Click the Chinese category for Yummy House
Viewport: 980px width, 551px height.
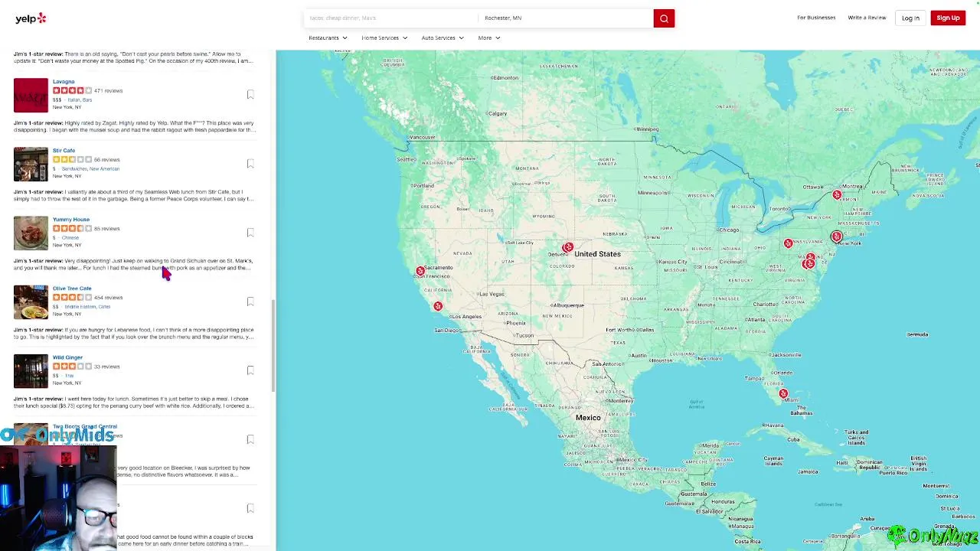(x=70, y=237)
